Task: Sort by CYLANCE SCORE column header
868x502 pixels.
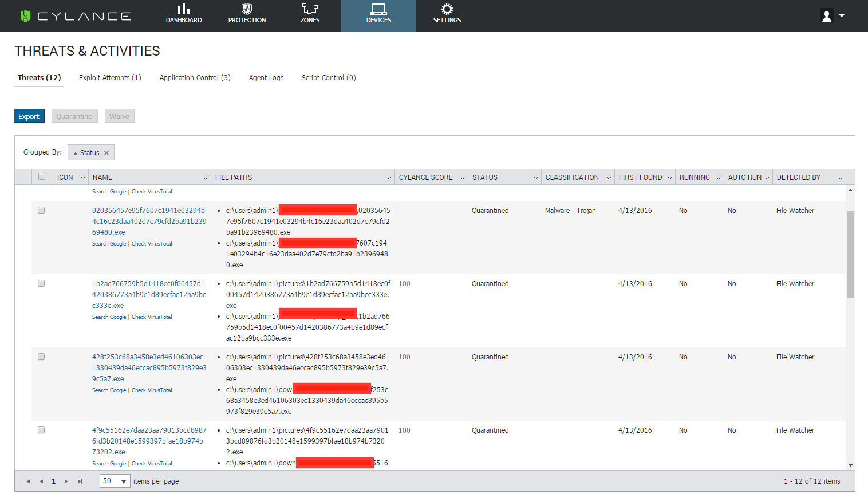Action: click(x=425, y=177)
